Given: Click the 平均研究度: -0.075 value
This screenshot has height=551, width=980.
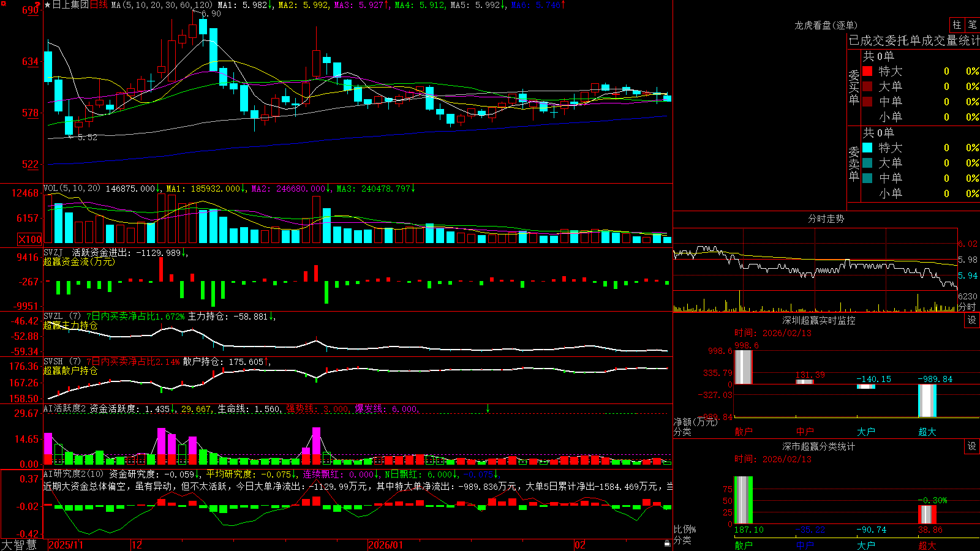Looking at the screenshot, I should [251, 474].
